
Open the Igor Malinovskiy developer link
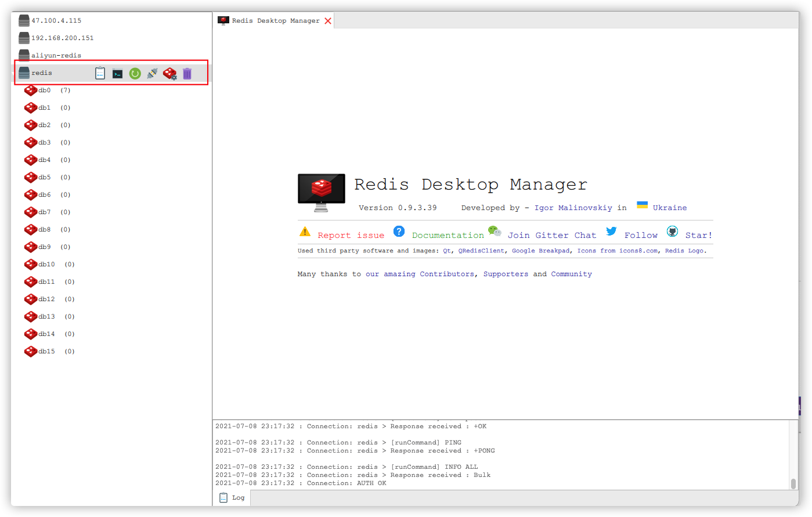click(x=573, y=208)
